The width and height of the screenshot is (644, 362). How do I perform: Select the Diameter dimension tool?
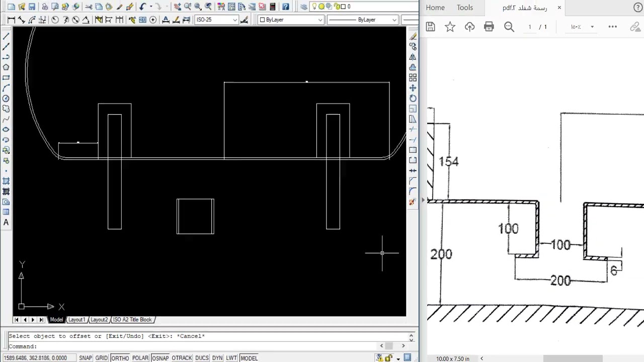(75, 20)
